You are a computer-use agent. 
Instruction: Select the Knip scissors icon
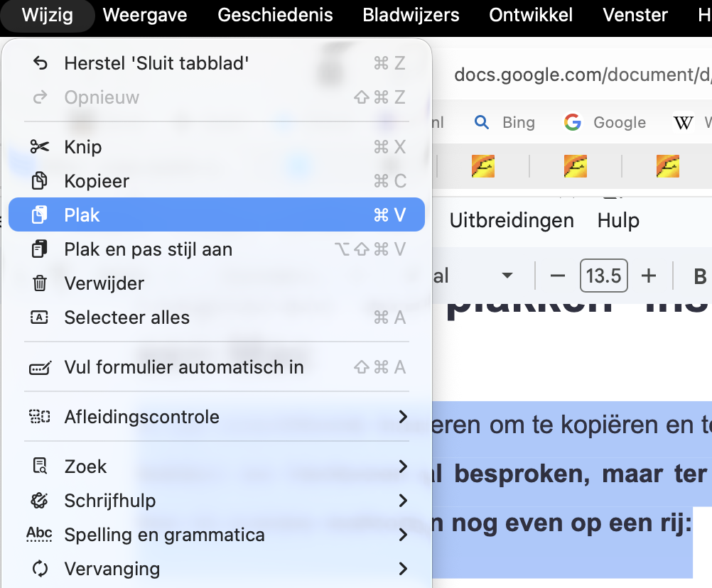41,147
